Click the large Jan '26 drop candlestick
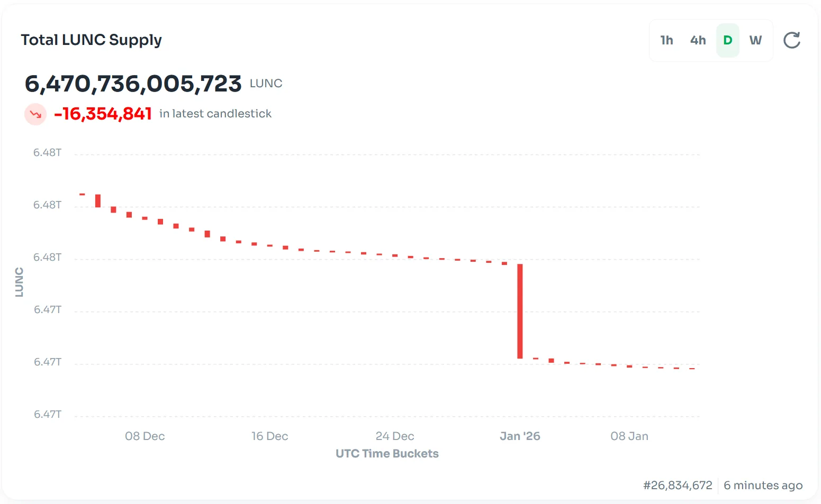The image size is (821, 504). point(520,311)
